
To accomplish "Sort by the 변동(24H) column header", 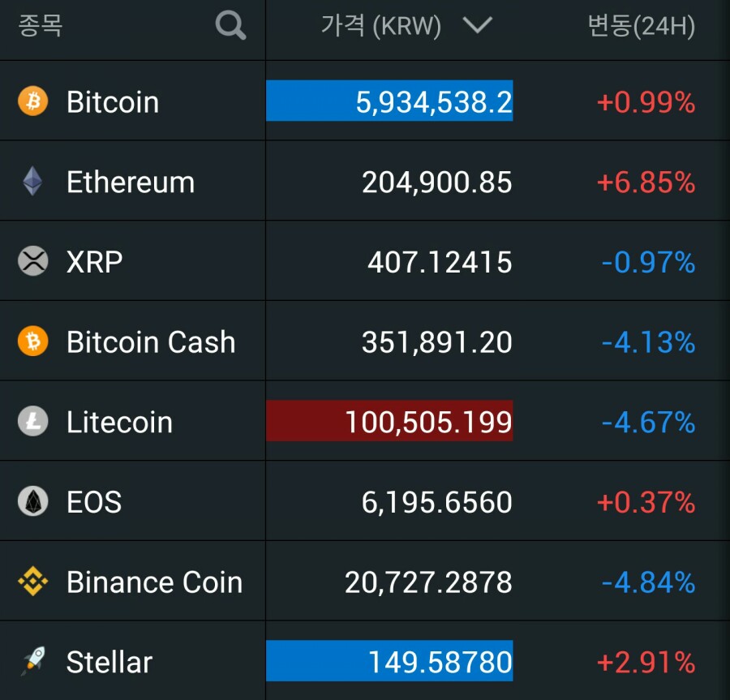I will coord(641,26).
